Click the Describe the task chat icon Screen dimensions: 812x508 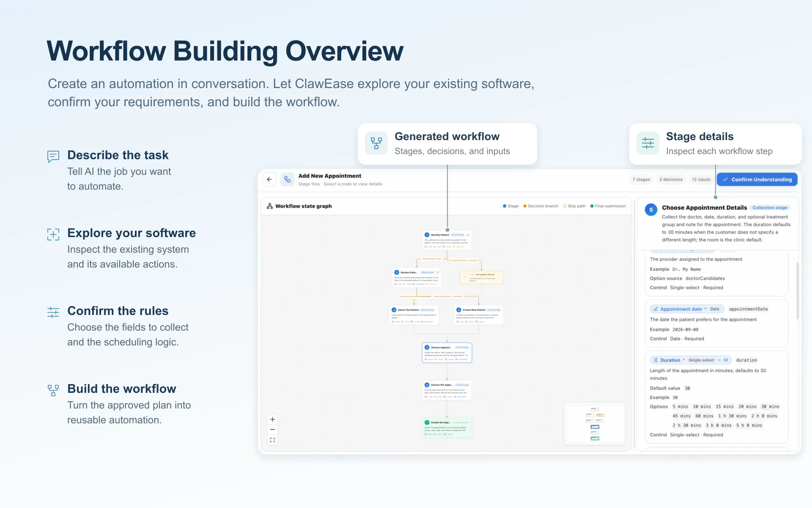click(x=53, y=157)
